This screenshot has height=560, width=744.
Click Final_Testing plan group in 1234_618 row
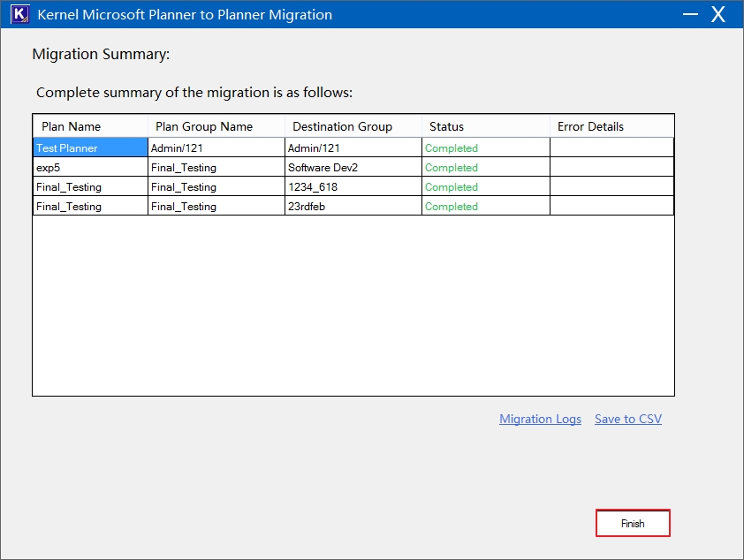[216, 186]
